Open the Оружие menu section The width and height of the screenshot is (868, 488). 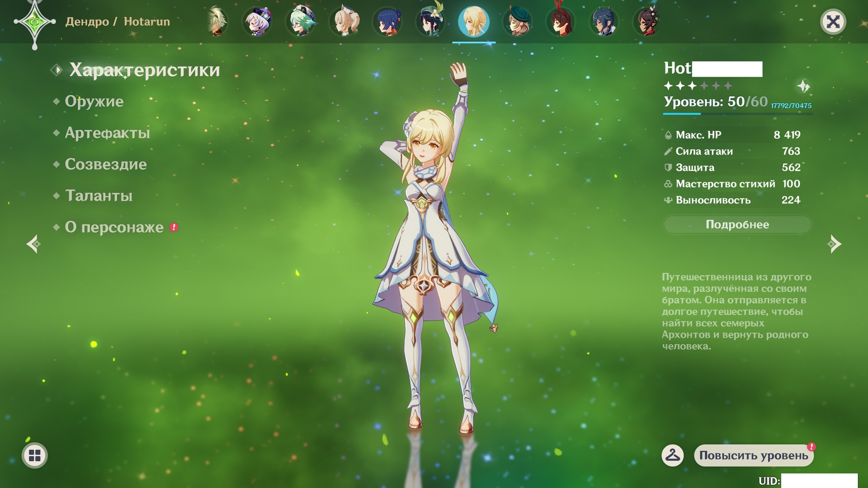click(94, 101)
